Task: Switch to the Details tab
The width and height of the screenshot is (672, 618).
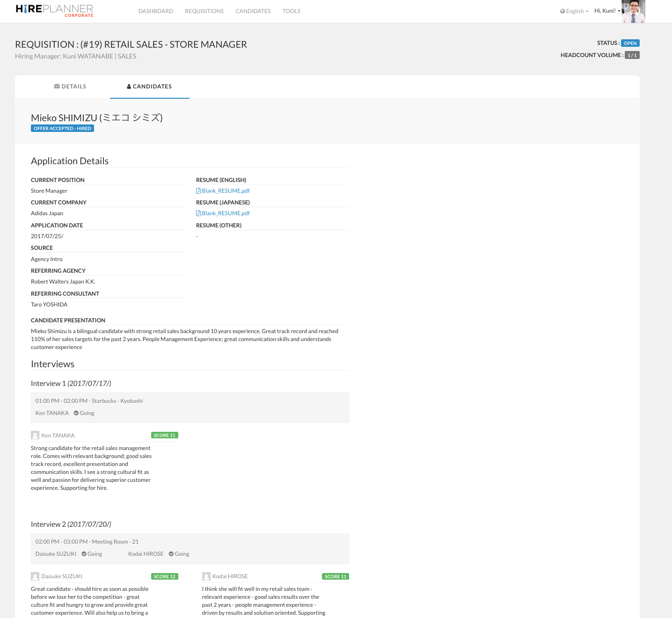Action: coord(70,87)
